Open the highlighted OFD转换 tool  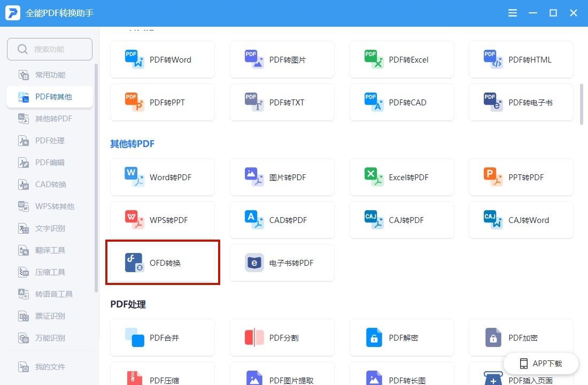163,263
